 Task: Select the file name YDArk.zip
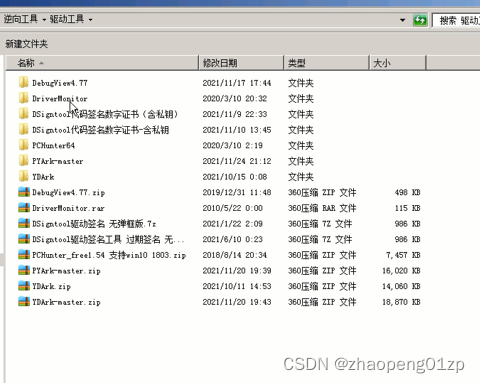coord(51,287)
